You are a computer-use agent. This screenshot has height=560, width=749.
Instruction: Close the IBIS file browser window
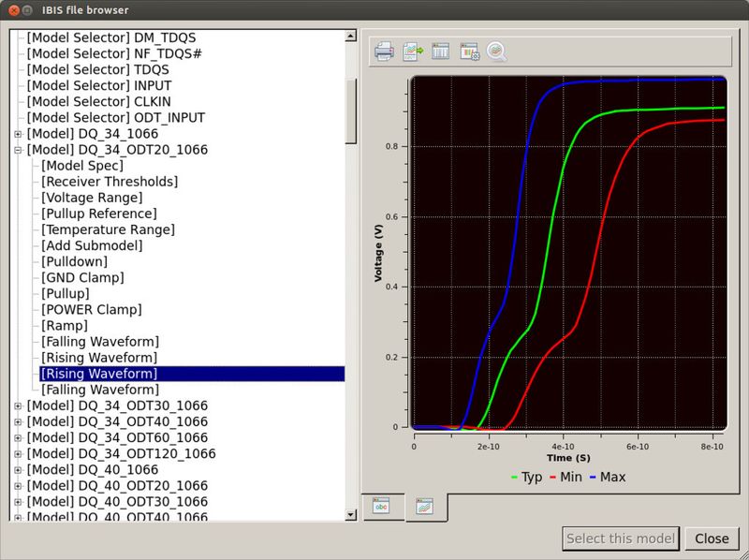[x=14, y=10]
